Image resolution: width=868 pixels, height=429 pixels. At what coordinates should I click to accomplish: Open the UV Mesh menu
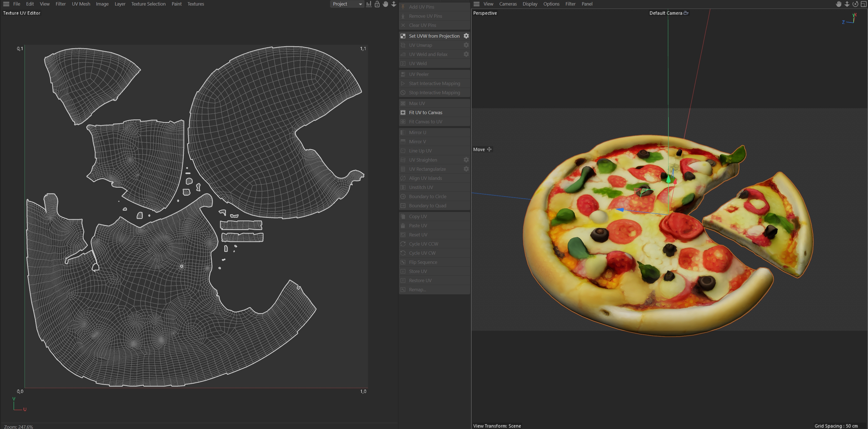pos(81,4)
